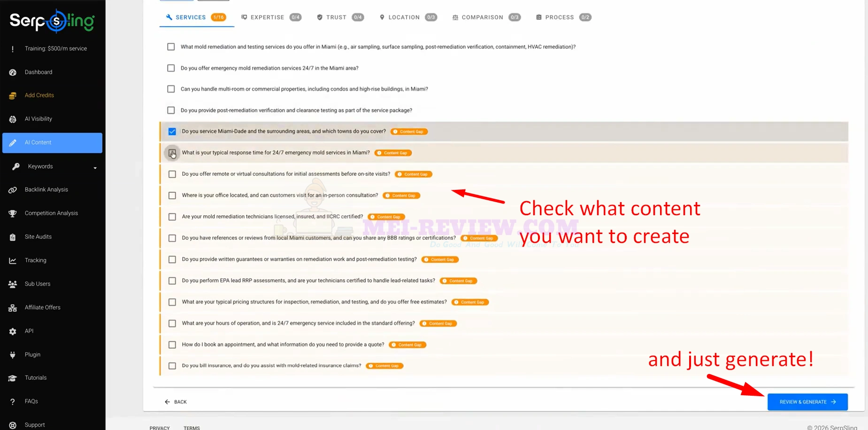Screen dimensions: 868x430
Task: Go back using the Back button
Action: point(176,402)
